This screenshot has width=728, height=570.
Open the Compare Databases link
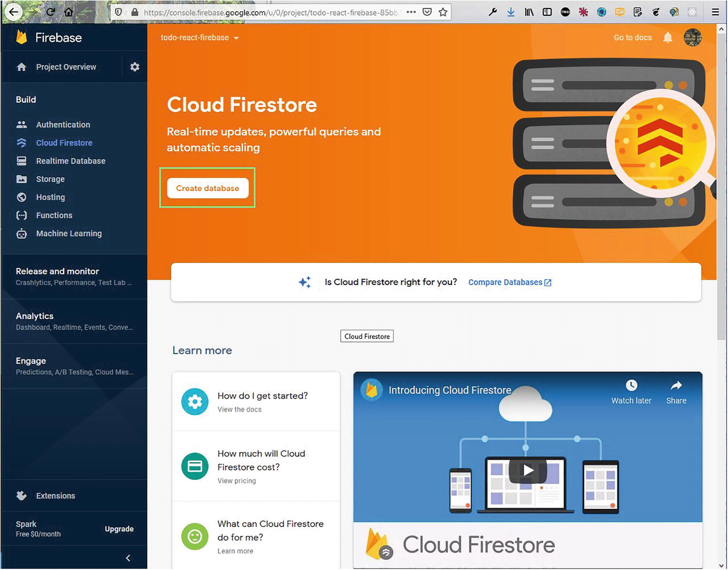tap(509, 282)
